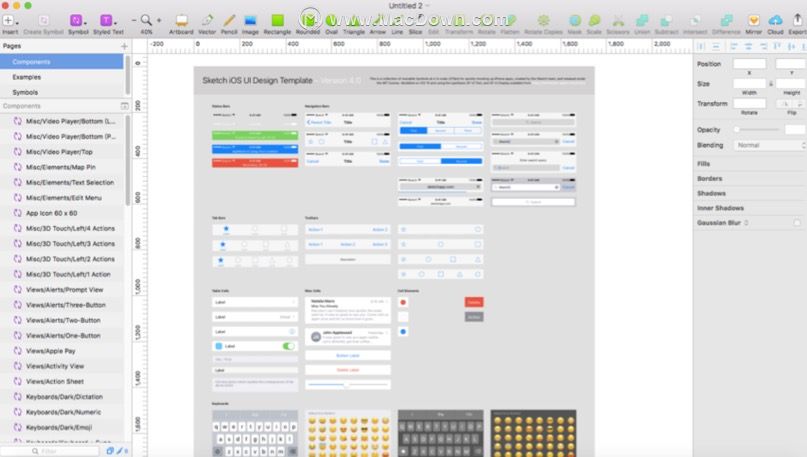The width and height of the screenshot is (807, 457).
Task: Click the Fills section header
Action: (x=703, y=164)
